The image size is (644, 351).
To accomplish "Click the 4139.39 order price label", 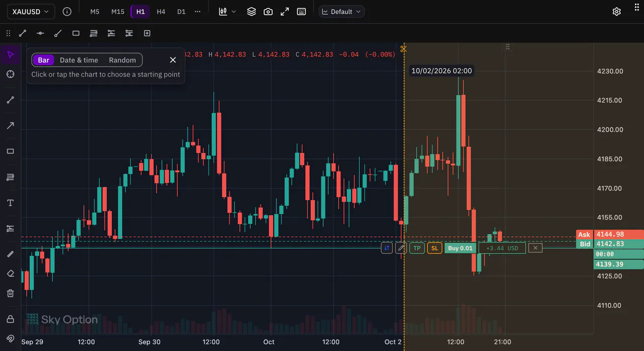I will pyautogui.click(x=619, y=265).
